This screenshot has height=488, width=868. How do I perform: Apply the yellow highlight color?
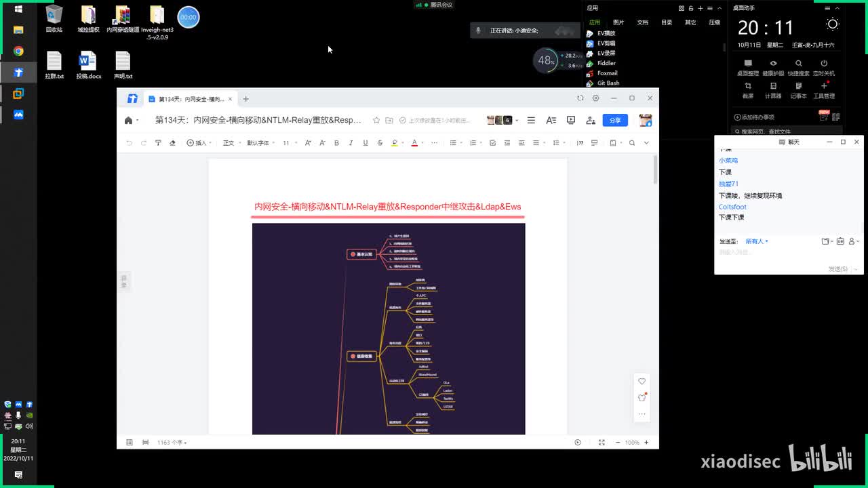395,143
